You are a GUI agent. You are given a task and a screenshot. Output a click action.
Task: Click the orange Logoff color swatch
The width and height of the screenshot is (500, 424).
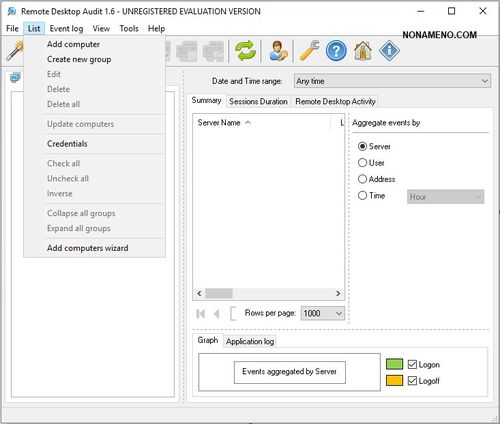pyautogui.click(x=394, y=380)
